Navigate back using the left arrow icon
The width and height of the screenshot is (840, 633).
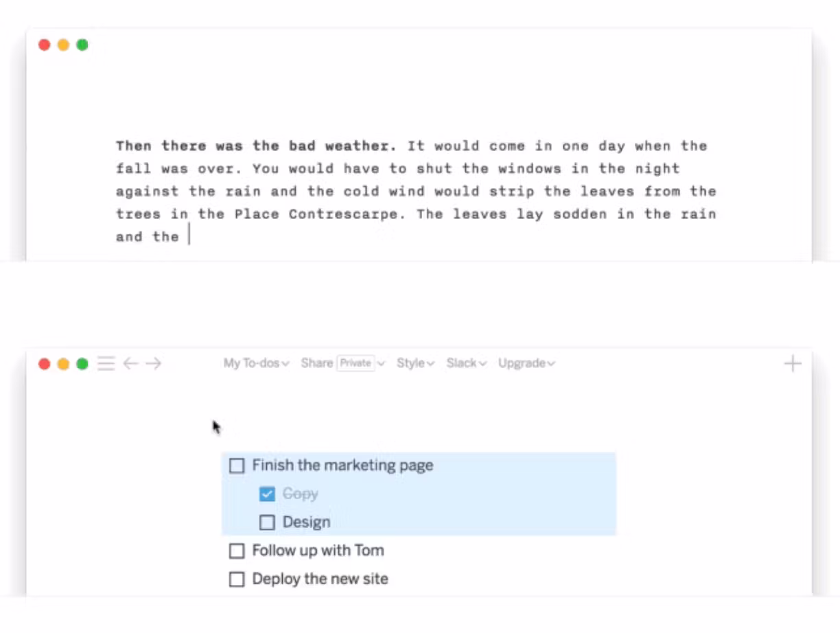[130, 363]
